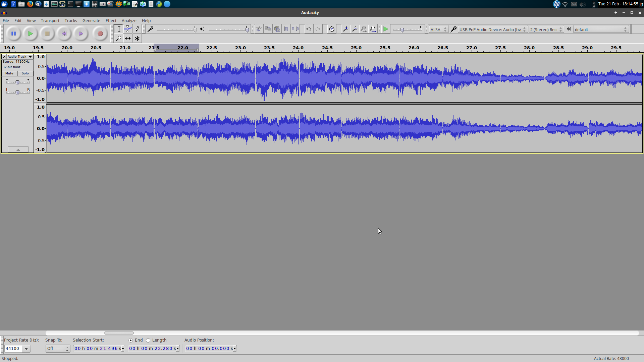Click the Cut scissors icon
Screen dimensions: 644x362
click(259, 29)
